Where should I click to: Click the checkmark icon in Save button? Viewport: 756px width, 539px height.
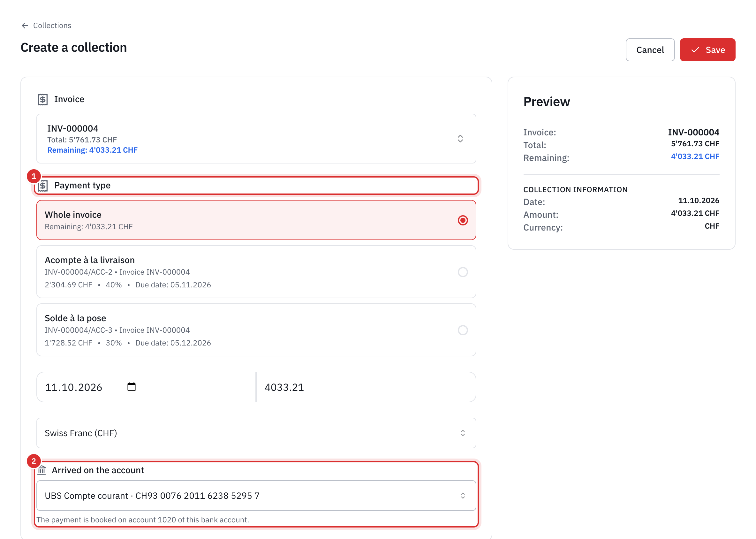pos(695,50)
